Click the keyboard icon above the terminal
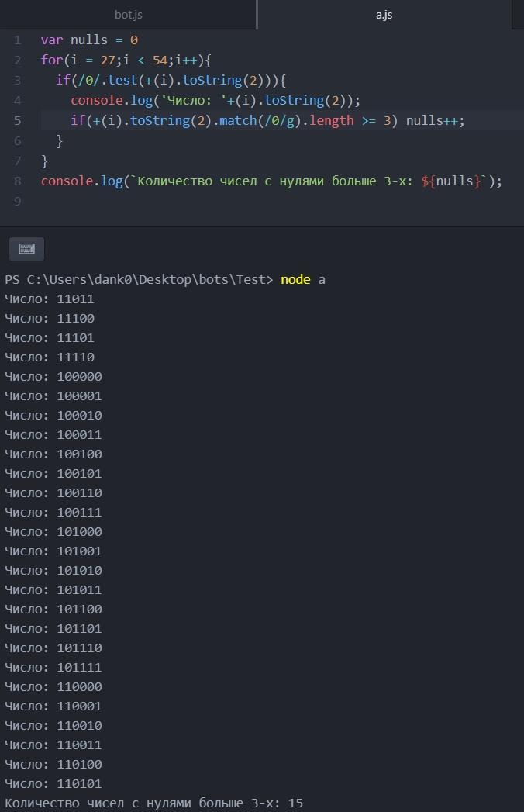524x812 pixels. tap(26, 249)
